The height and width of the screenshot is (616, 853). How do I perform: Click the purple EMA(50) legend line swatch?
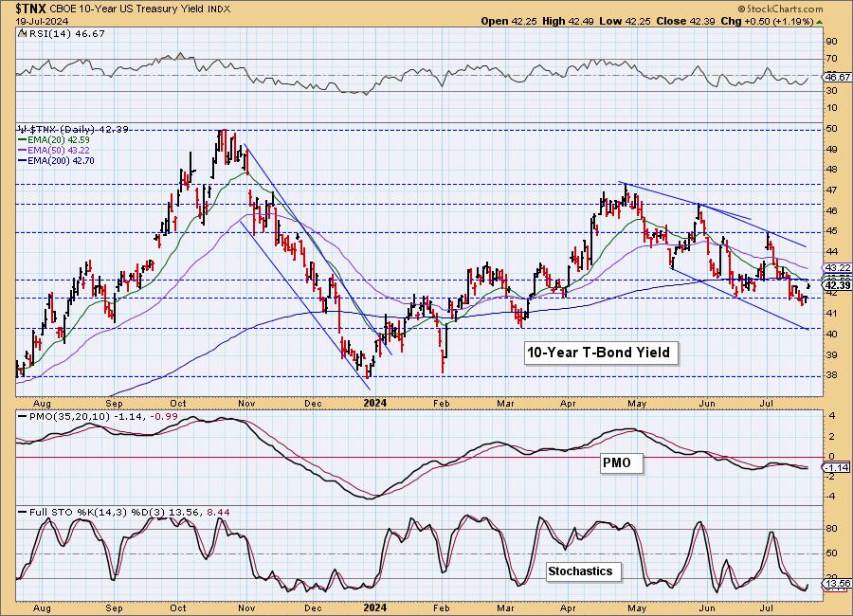(x=23, y=150)
